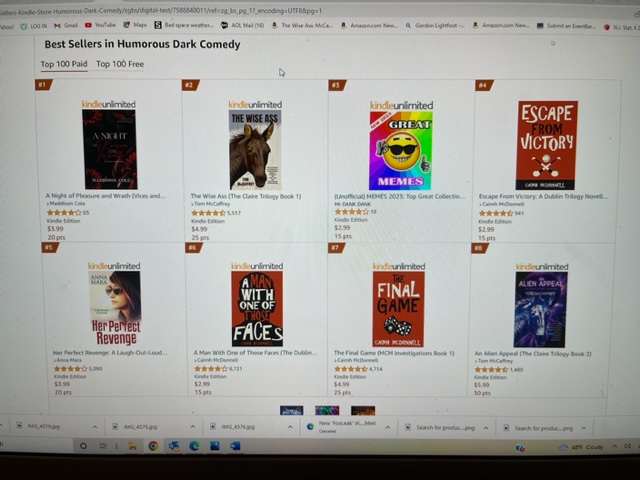The height and width of the screenshot is (480, 640).
Task: View star ratings for Her Perfect Revenge
Action: tap(71, 369)
